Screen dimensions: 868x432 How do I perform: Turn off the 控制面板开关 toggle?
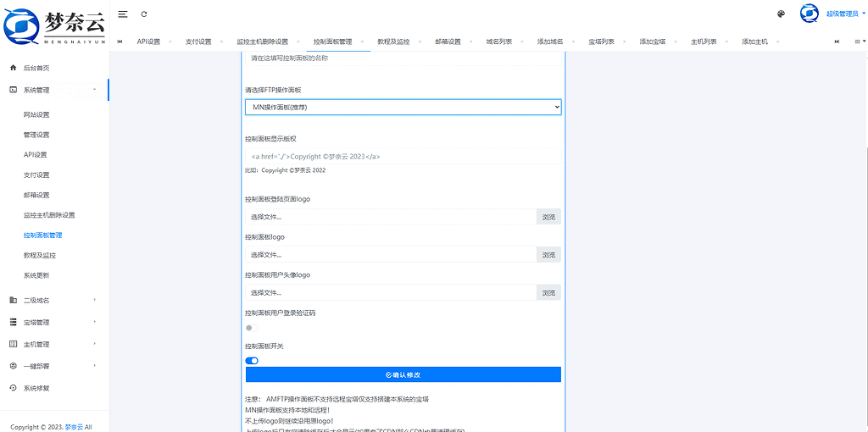click(252, 360)
